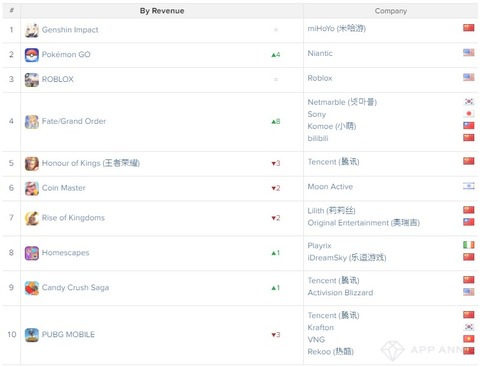Click the Pokémon GO app icon
The image size is (480, 367).
[32, 55]
